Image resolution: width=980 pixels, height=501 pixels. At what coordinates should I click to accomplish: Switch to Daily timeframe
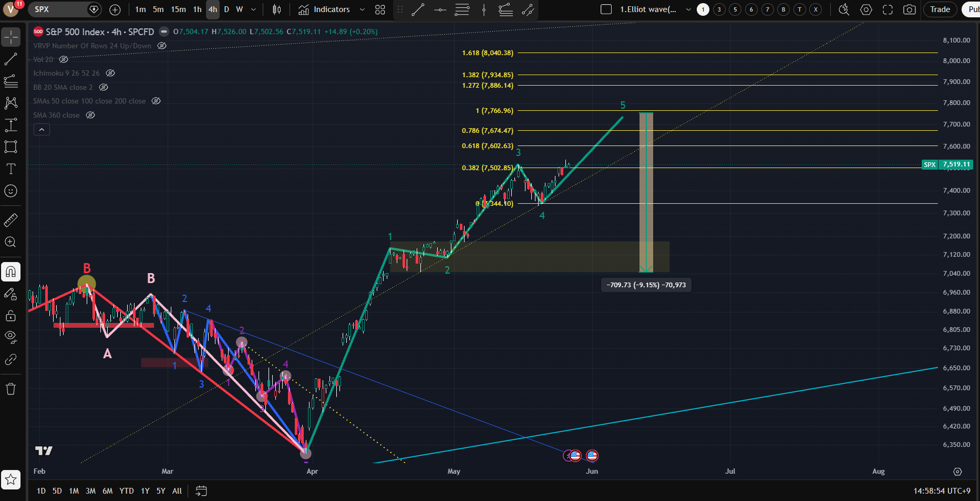pyautogui.click(x=226, y=9)
